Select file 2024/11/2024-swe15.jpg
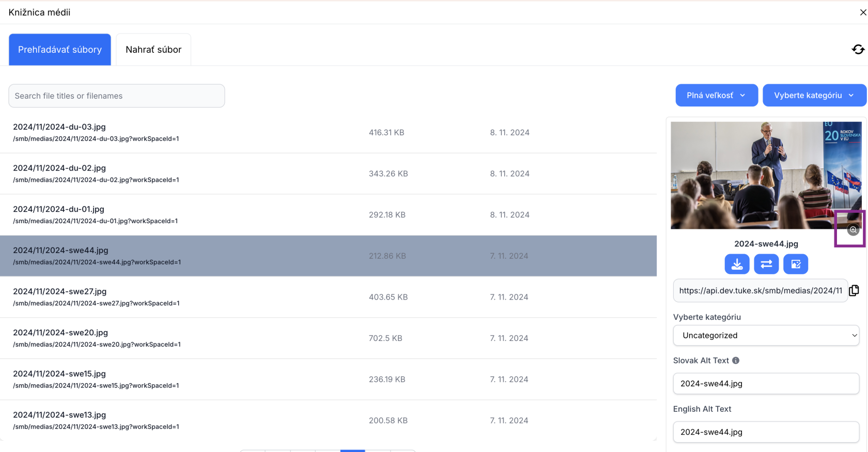The width and height of the screenshot is (868, 452). tap(329, 379)
